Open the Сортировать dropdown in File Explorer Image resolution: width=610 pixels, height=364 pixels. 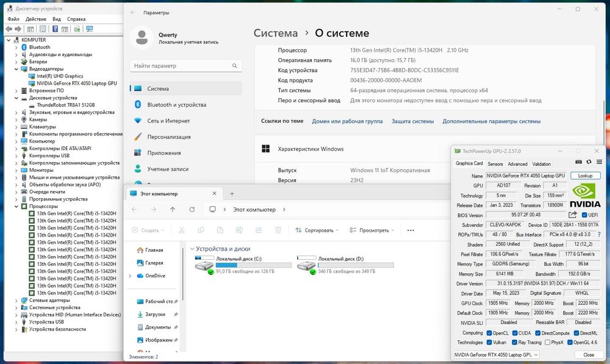[x=317, y=230]
